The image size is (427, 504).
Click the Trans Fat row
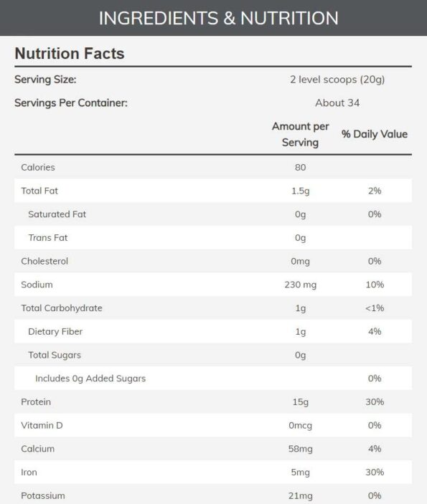pyautogui.click(x=213, y=237)
